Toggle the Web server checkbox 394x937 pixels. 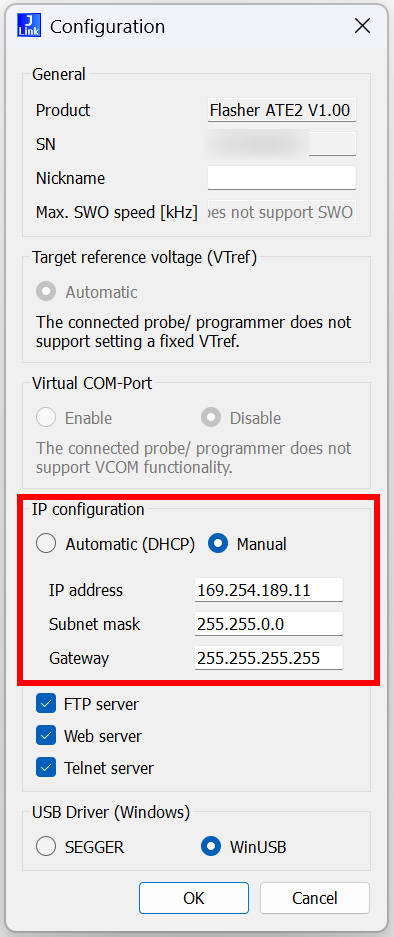point(46,736)
